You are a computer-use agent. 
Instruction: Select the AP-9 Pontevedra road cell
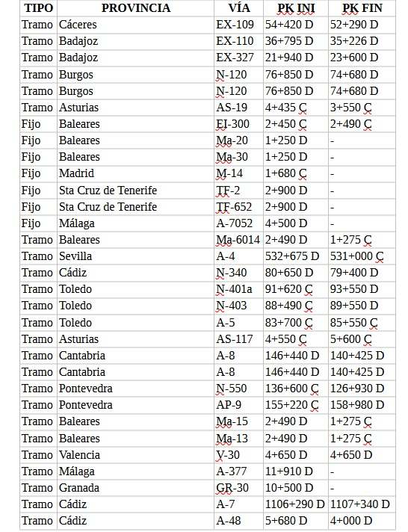click(238, 405)
